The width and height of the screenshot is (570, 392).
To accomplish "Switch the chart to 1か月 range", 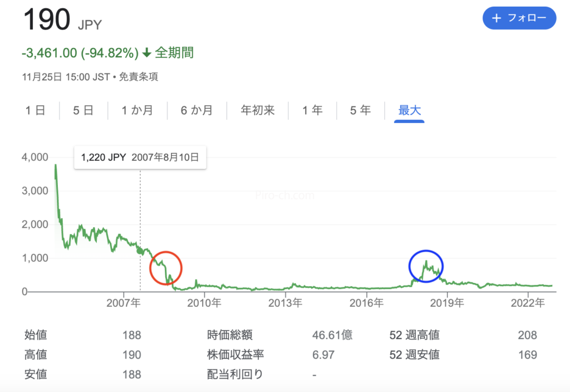I will click(x=137, y=110).
